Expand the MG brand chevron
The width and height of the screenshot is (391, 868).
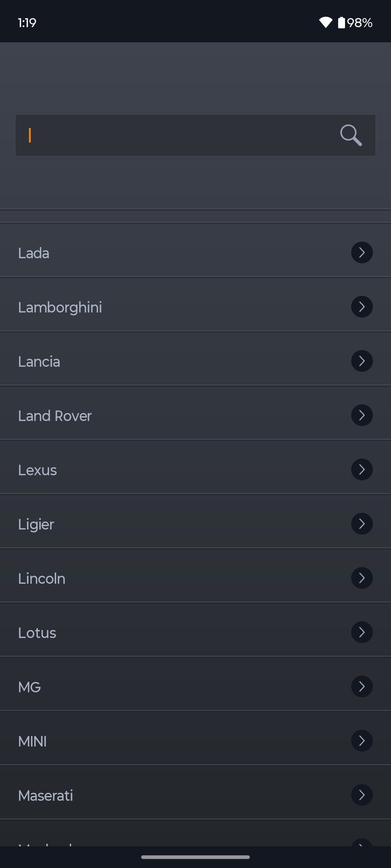(x=362, y=686)
